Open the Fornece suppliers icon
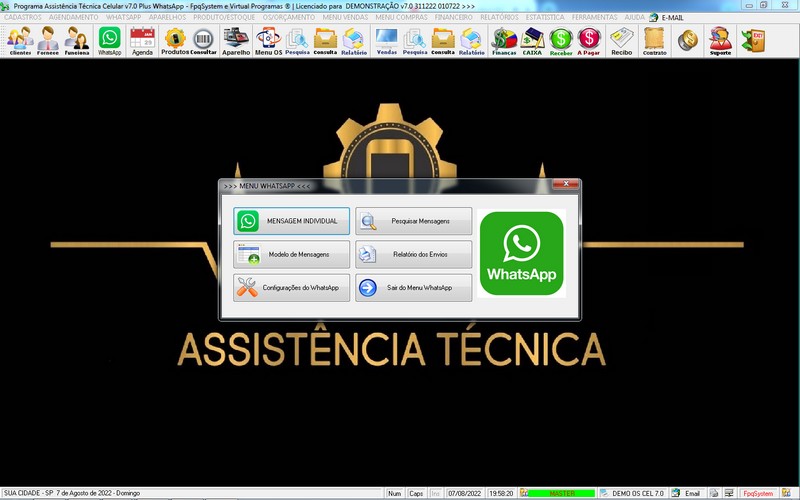Screen dimensions: 800x500 coord(48,41)
